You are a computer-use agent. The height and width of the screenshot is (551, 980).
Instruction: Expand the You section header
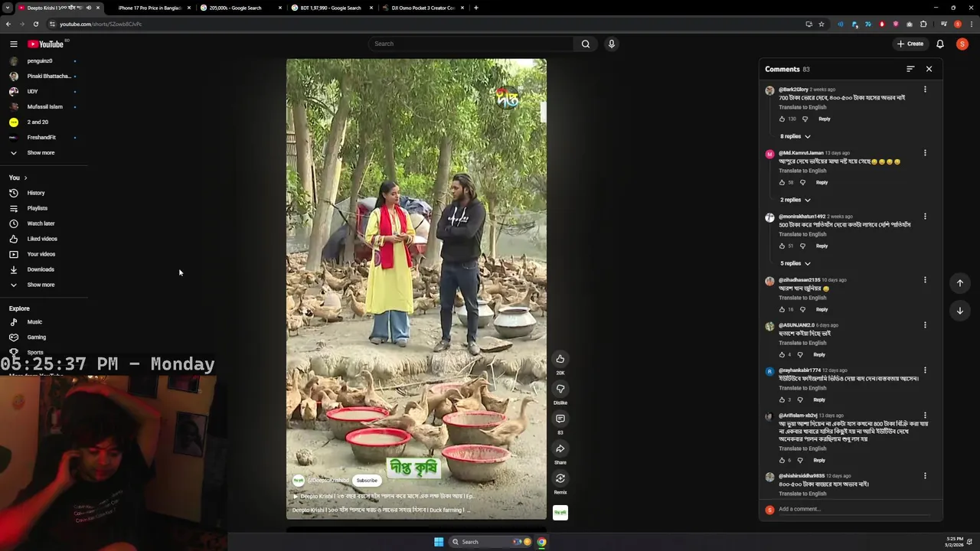tap(18, 178)
